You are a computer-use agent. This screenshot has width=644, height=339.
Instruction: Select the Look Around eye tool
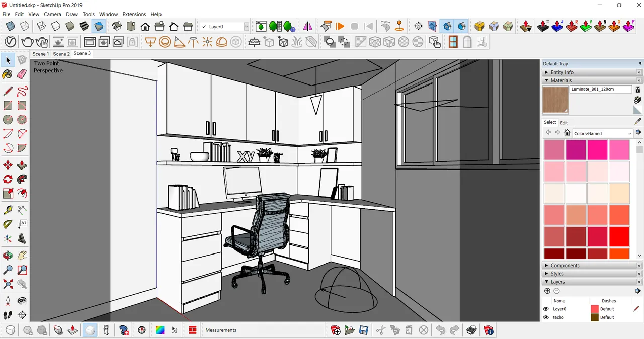pyautogui.click(x=22, y=301)
